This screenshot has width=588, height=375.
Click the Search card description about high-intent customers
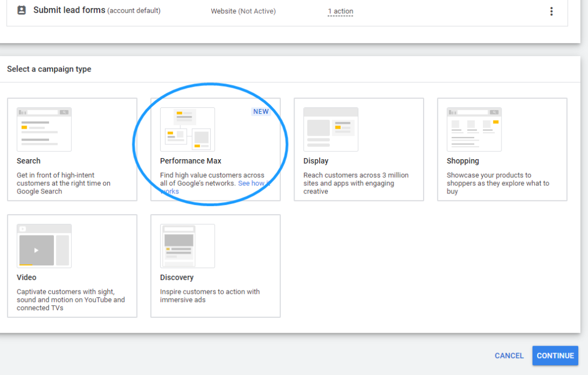click(x=63, y=183)
